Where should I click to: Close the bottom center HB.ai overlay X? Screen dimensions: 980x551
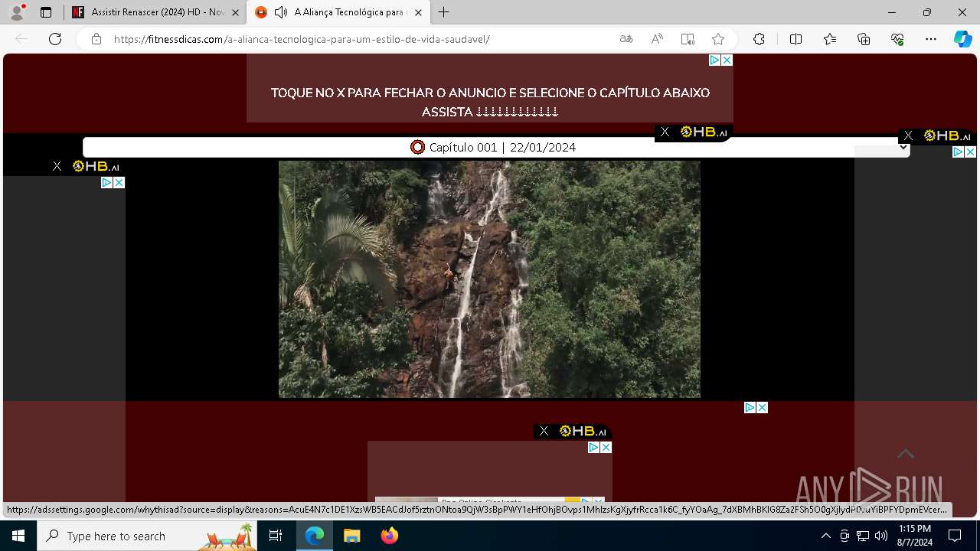click(x=544, y=431)
